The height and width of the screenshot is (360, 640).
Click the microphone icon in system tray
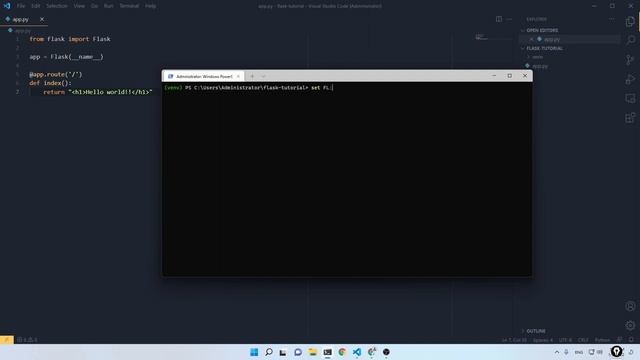[567, 352]
